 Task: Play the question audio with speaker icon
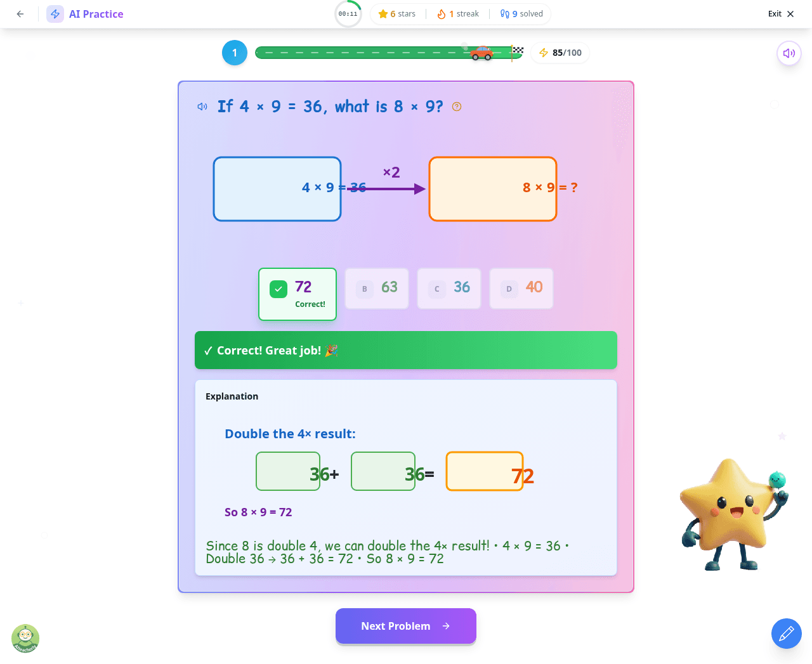point(202,107)
